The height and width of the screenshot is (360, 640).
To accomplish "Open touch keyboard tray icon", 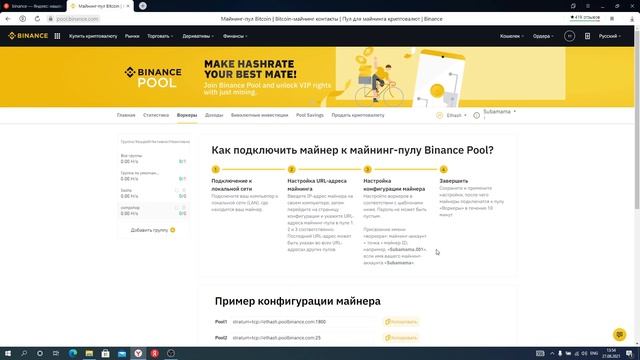I will tap(540, 353).
